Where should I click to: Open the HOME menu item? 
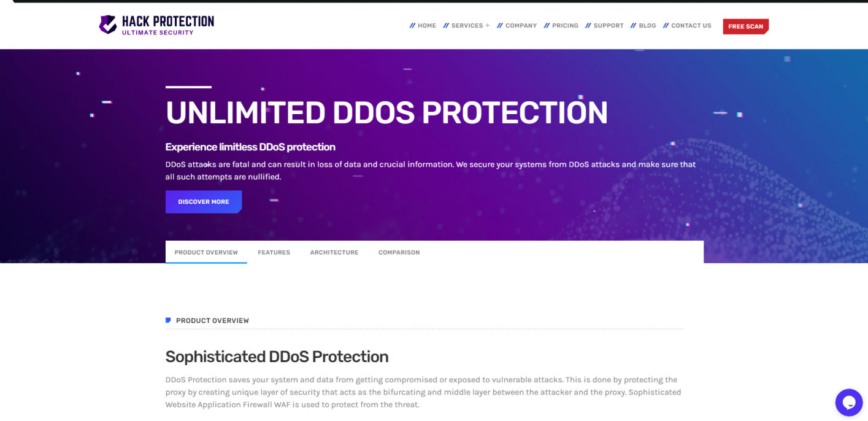point(426,25)
